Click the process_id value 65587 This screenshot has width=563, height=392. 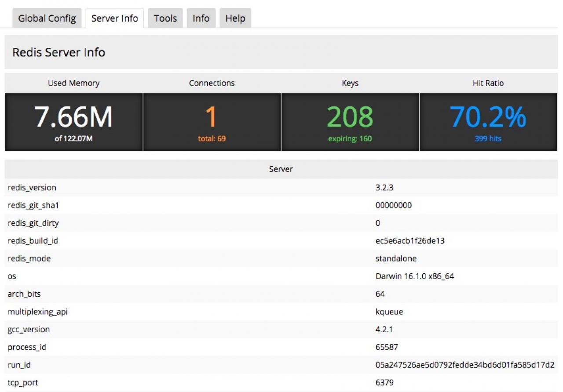pyautogui.click(x=387, y=347)
